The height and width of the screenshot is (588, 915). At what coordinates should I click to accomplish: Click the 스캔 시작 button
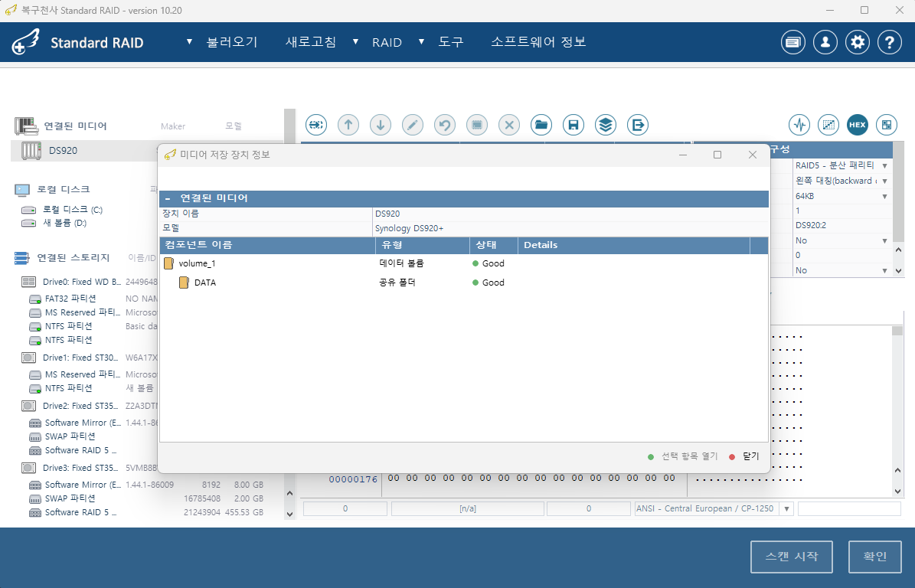[x=791, y=557]
